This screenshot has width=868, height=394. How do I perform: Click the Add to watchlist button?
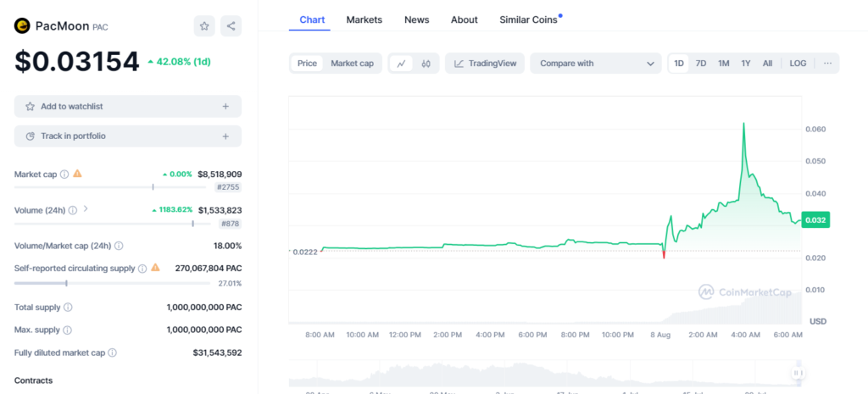127,107
